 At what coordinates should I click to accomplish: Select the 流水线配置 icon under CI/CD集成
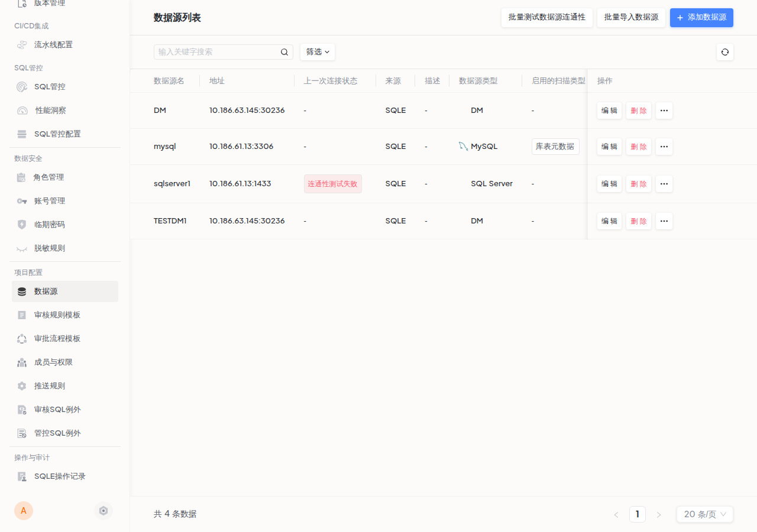(x=22, y=44)
